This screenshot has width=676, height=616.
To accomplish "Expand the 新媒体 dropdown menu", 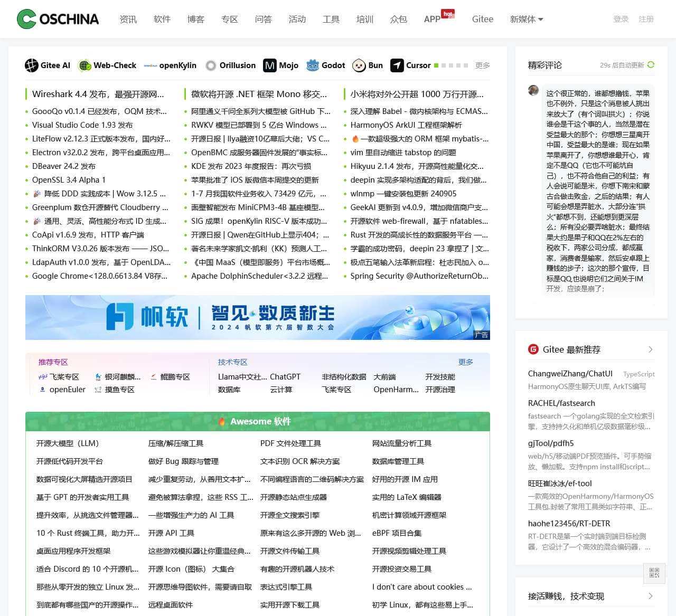I will (526, 19).
